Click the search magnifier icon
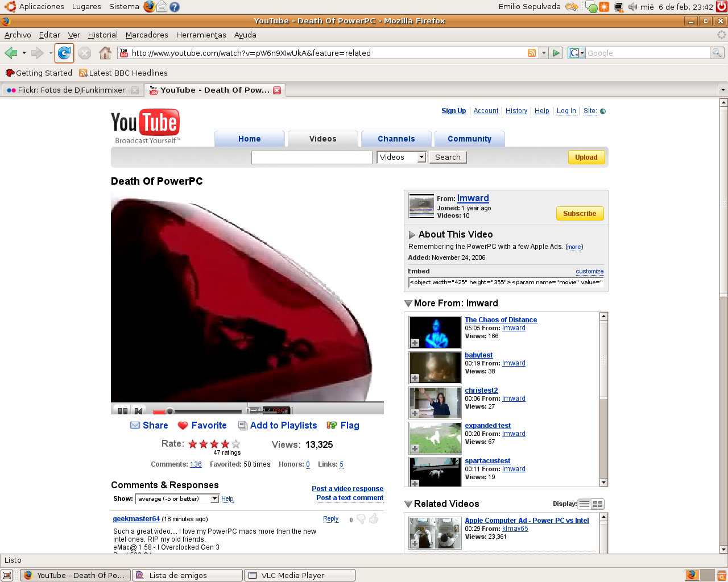 [717, 53]
